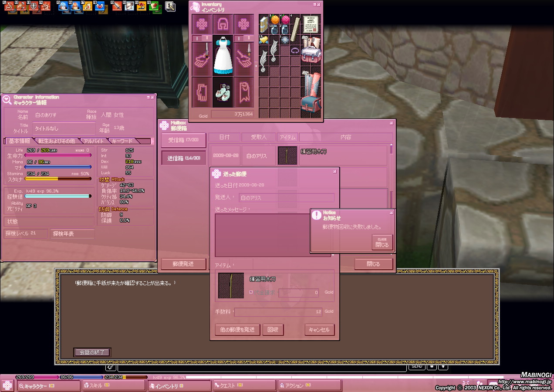Toggle the 代金請求 payment request checkbox
Screen dimensions: 554x392
(251, 292)
